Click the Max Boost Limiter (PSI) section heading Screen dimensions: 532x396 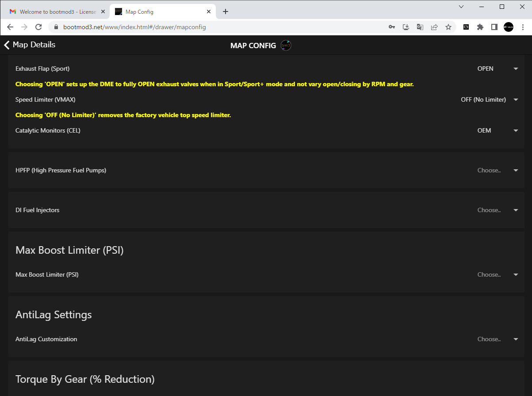click(x=69, y=250)
